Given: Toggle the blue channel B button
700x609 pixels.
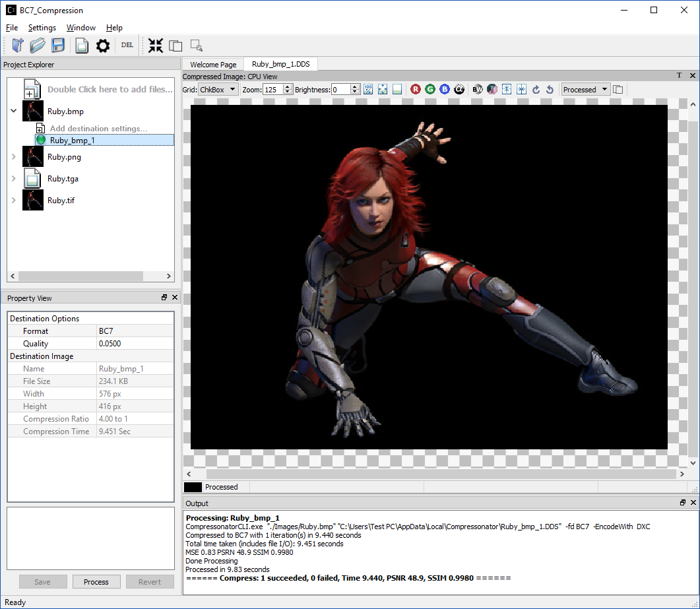Looking at the screenshot, I should [445, 90].
